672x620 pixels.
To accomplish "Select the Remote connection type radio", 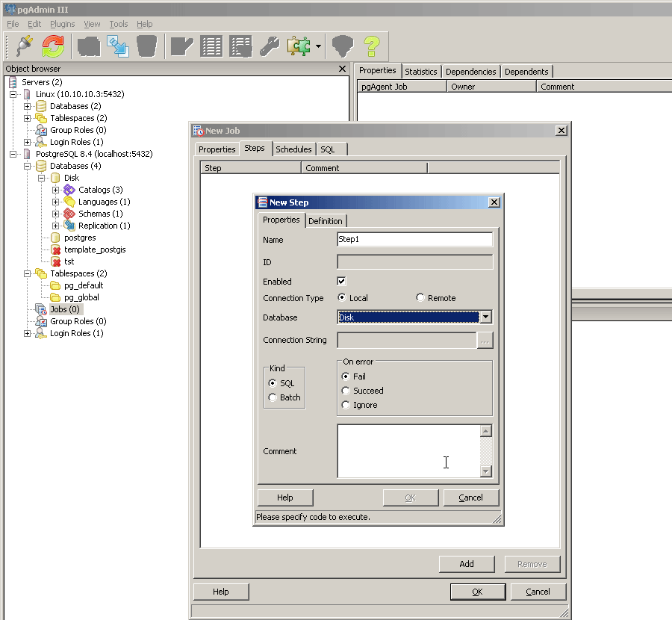I will 420,297.
